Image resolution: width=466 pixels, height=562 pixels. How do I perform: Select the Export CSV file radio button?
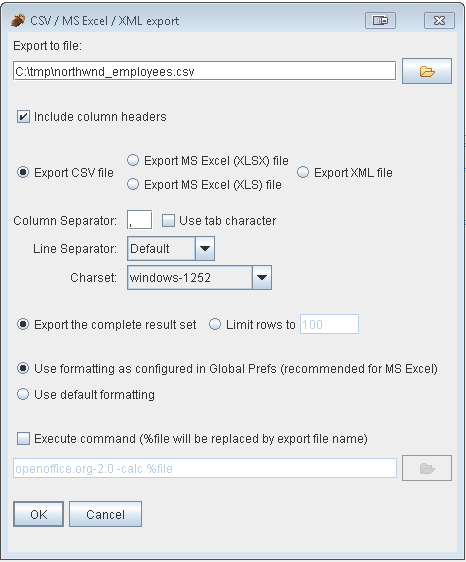tap(23, 172)
